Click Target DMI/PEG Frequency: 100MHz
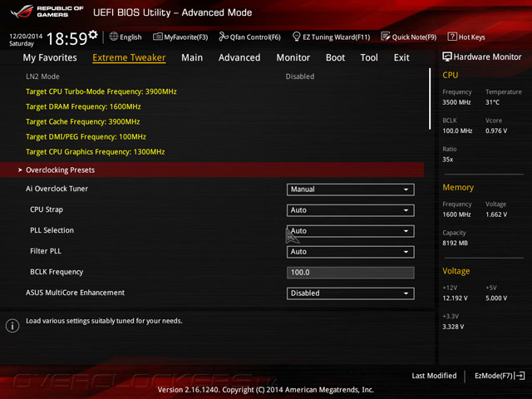 (86, 136)
